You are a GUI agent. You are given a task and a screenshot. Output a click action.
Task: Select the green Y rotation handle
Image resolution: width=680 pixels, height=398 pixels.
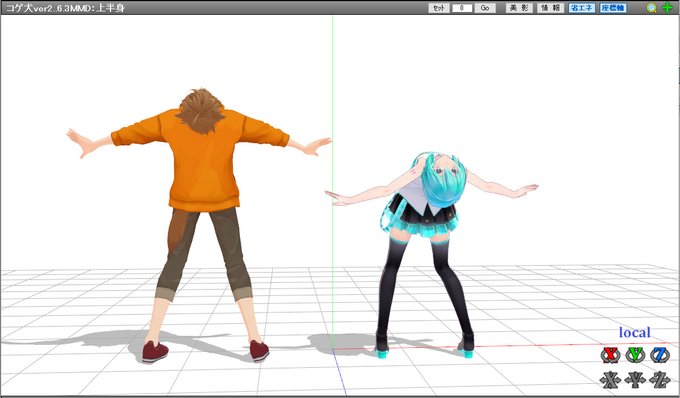pyautogui.click(x=635, y=356)
